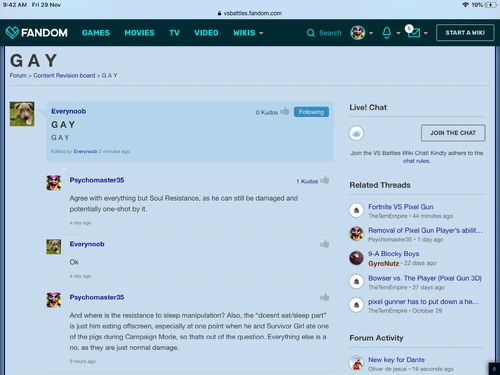Viewport: 500px width, 375px height.
Task: Click GyroNutz avatar beside 9-A Blocky Boys
Action: click(x=356, y=258)
